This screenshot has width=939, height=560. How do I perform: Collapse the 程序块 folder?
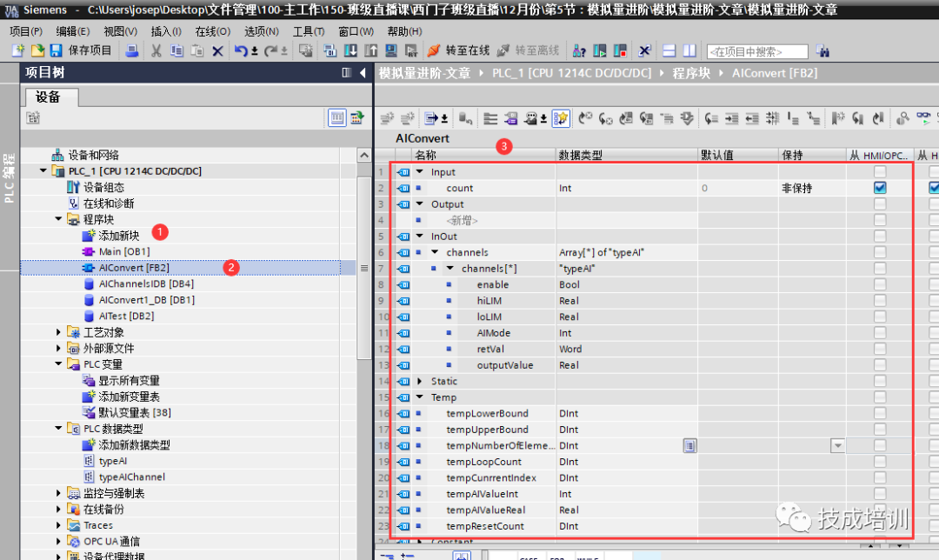coord(58,219)
